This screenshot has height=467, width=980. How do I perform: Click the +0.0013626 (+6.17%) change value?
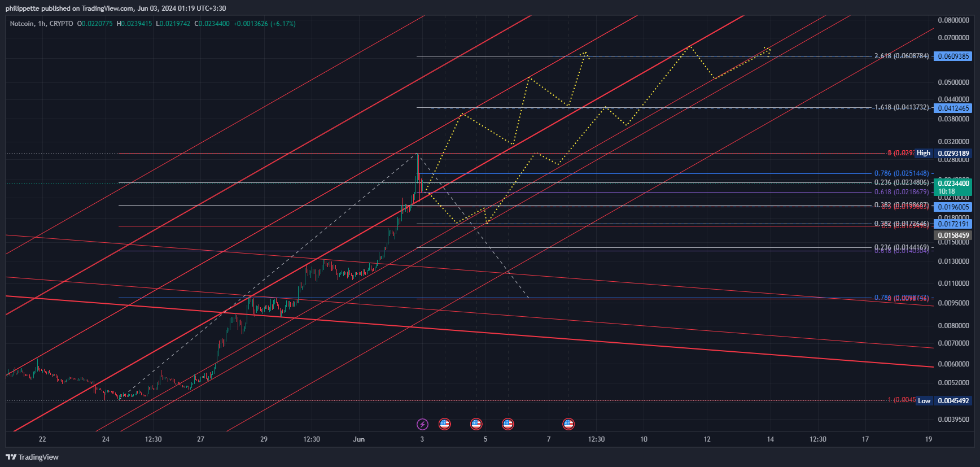(264, 24)
